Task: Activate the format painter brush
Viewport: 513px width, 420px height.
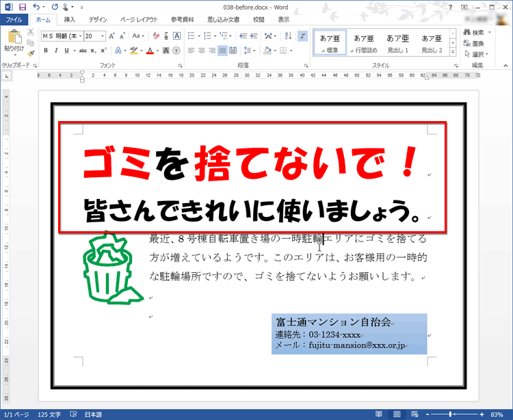Action: (30, 53)
